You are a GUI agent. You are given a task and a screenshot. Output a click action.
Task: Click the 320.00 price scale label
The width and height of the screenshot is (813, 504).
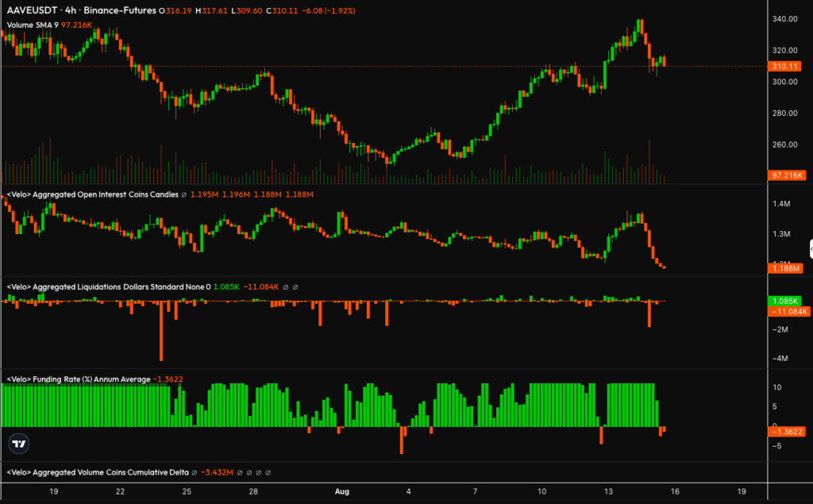click(x=785, y=50)
